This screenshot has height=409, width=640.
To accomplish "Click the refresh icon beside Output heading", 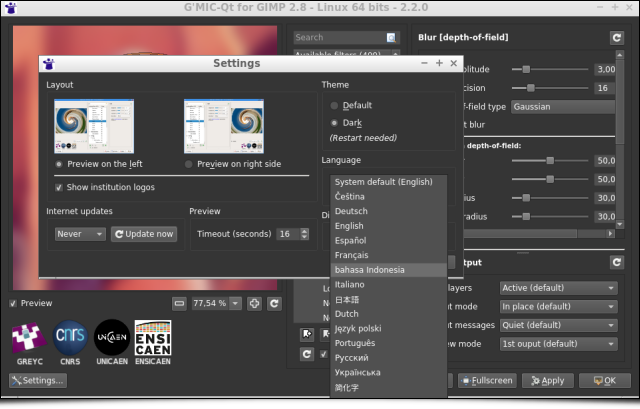I will pos(617,262).
